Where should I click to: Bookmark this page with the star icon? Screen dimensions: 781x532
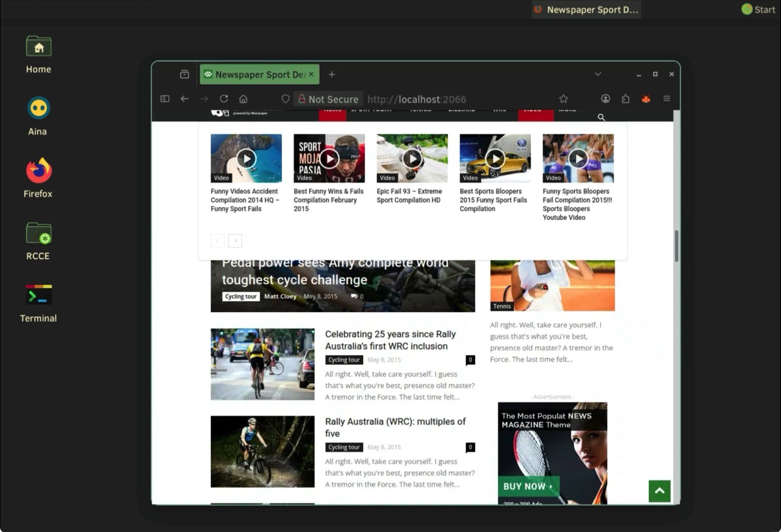[564, 99]
